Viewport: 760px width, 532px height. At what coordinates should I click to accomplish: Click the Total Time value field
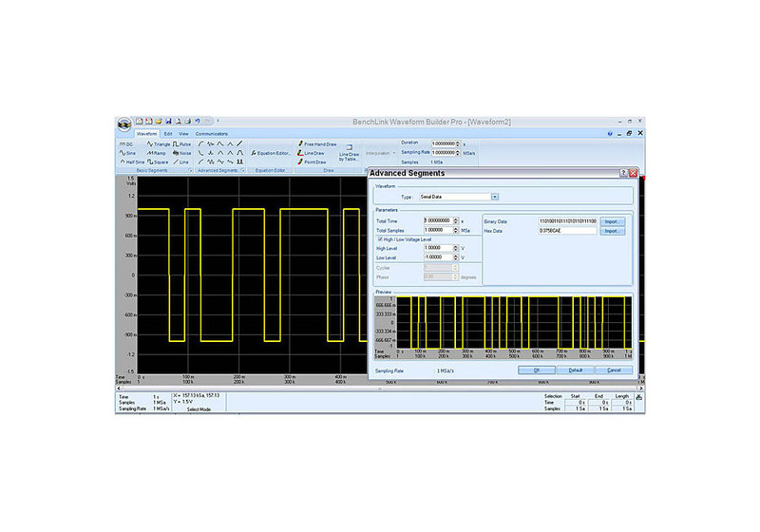(438, 220)
